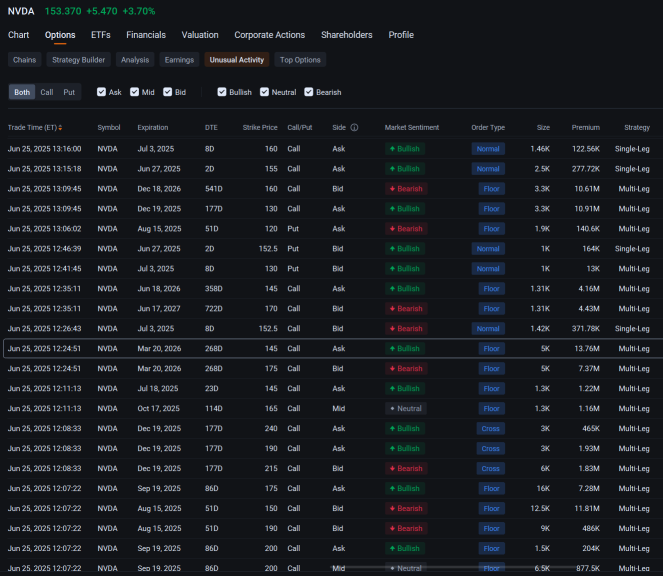This screenshot has height=576, width=663.
Task: Click Bearish badge on 215 strike row
Action: [406, 469]
